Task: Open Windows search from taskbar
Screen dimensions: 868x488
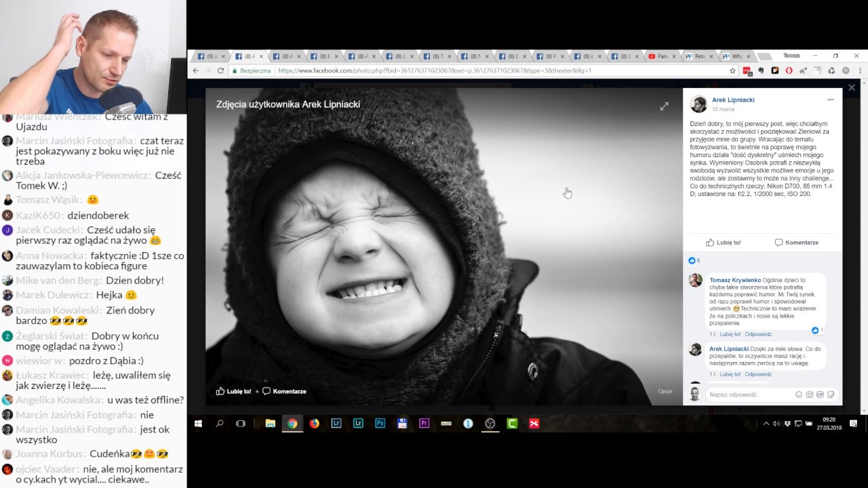Action: coord(220,424)
